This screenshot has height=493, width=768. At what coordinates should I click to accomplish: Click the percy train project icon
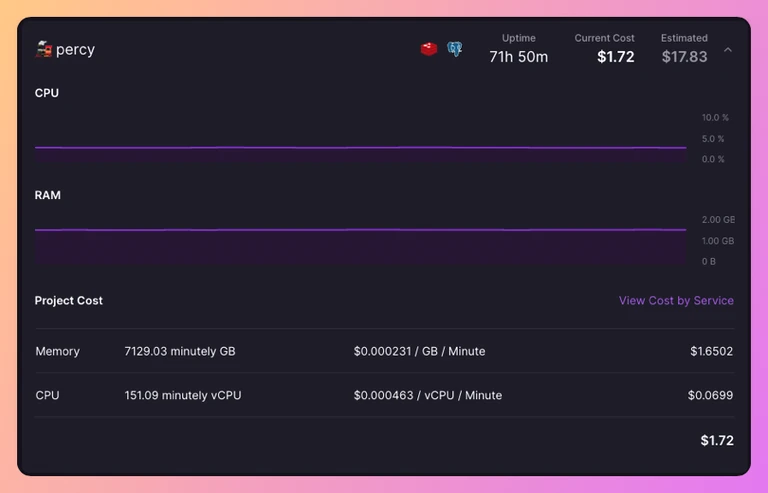coord(44,49)
